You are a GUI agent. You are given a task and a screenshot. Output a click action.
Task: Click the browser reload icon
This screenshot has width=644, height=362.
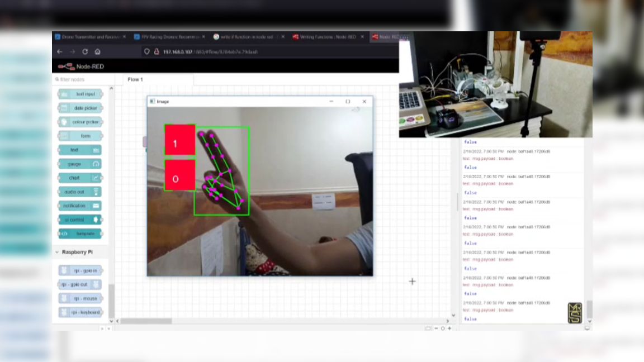point(84,51)
